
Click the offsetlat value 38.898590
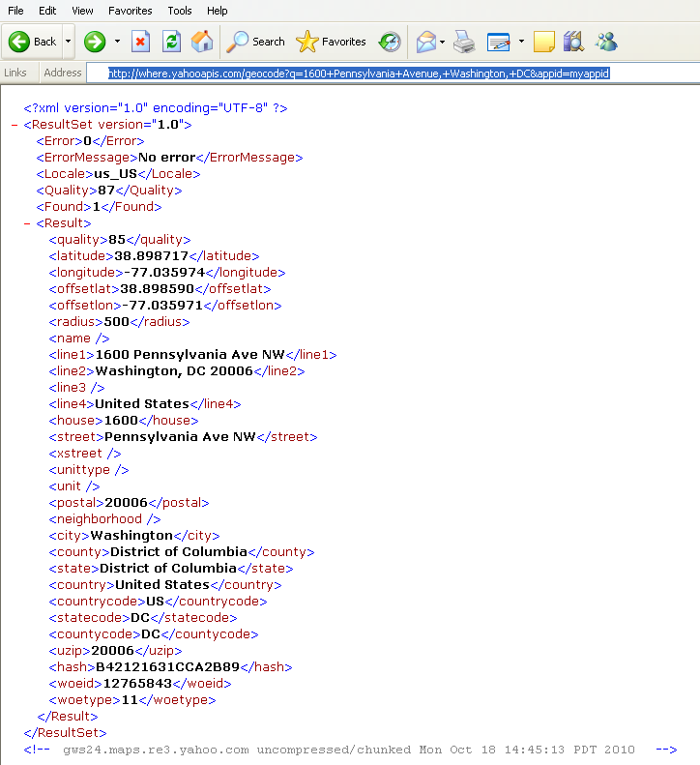(x=157, y=289)
